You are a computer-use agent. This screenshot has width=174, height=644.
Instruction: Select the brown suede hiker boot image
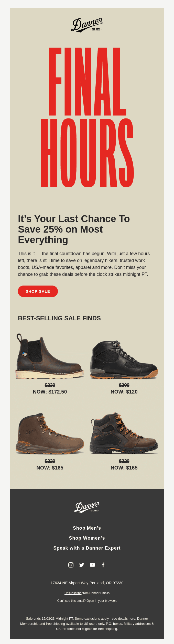[x=50, y=434]
